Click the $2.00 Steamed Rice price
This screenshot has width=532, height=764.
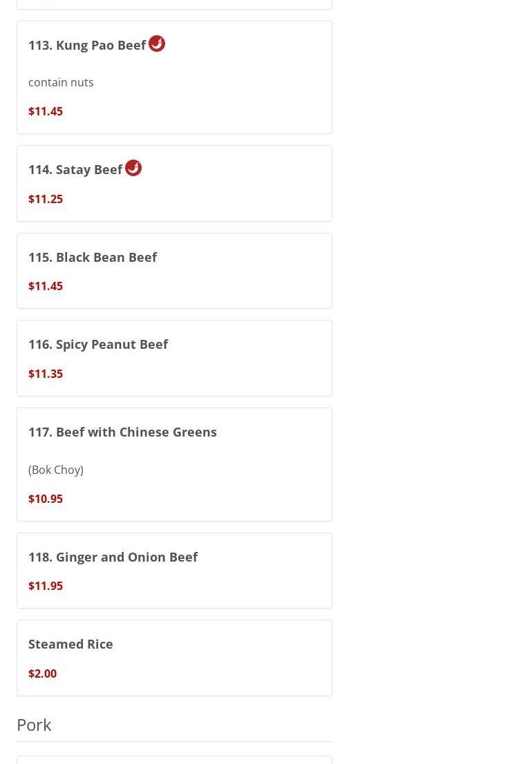[x=42, y=674]
